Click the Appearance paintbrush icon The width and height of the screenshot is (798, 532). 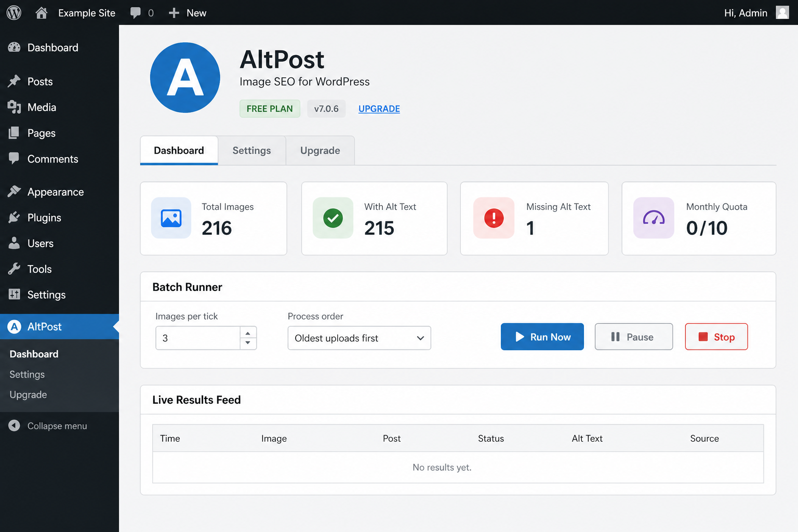point(15,192)
